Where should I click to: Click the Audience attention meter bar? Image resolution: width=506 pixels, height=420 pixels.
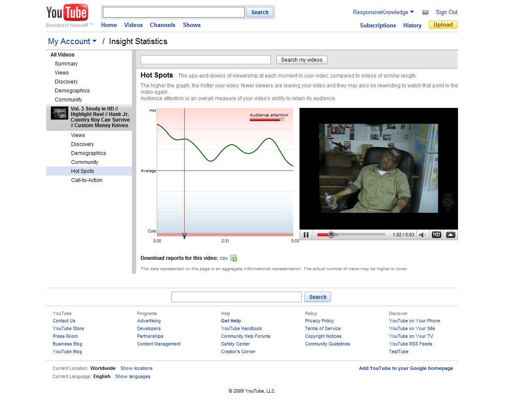coord(267,120)
